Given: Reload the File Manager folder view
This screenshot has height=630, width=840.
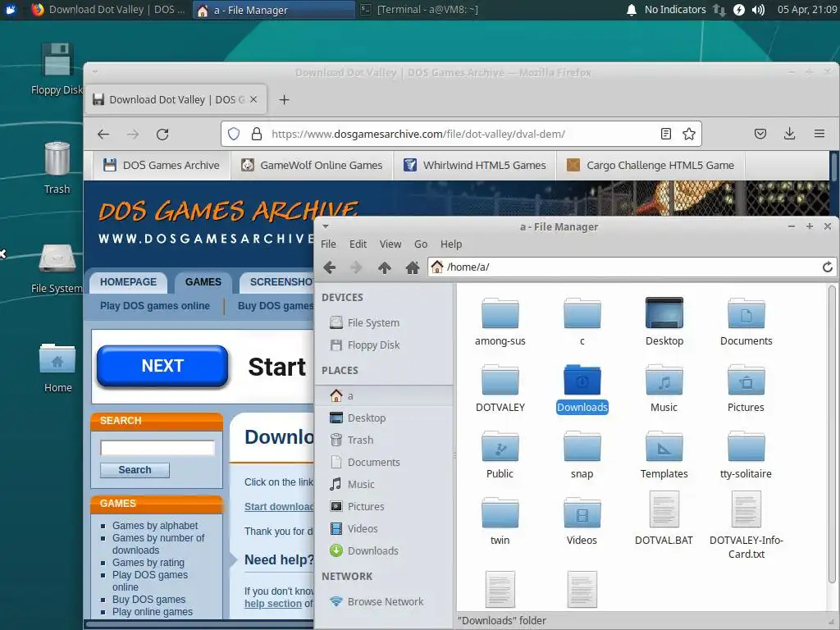Looking at the screenshot, I should [827, 267].
